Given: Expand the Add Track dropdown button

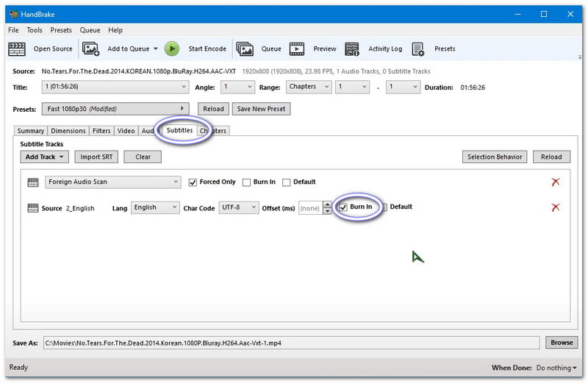Looking at the screenshot, I should tap(46, 157).
